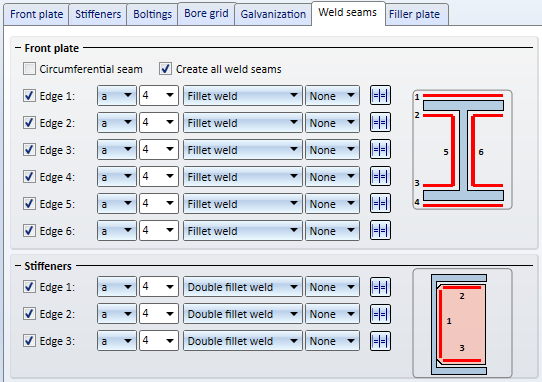Open Double fillet weld dropdown for Stiffeners Edge 2
The image size is (542, 382).
tap(243, 314)
